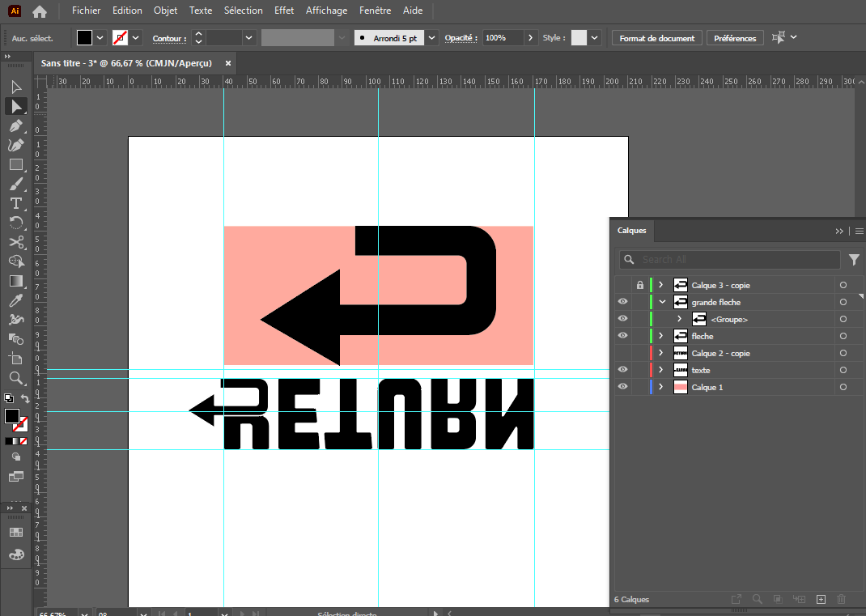Click the black fill color swatch in toolbar
Viewport: 866px width, 616px height.
point(12,416)
